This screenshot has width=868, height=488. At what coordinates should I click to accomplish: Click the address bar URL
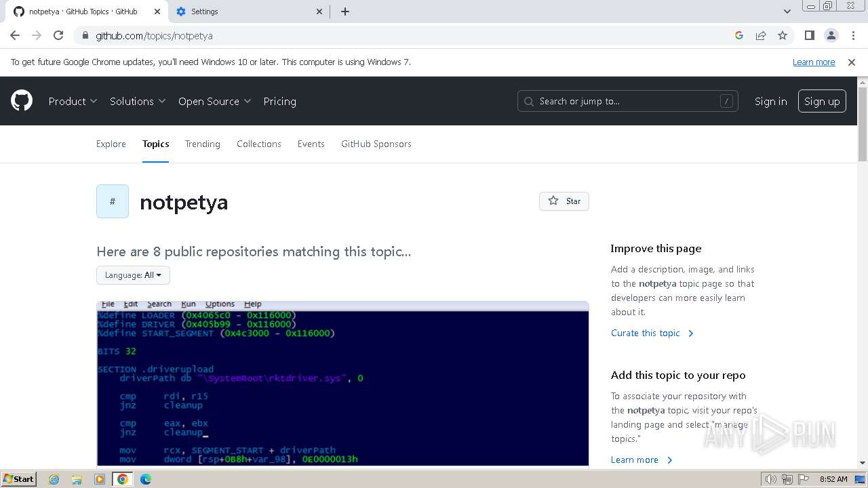pyautogui.click(x=154, y=35)
